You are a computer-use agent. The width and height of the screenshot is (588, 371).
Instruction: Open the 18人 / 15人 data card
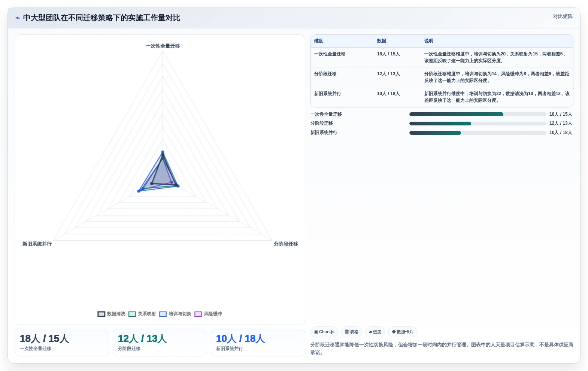(62, 343)
